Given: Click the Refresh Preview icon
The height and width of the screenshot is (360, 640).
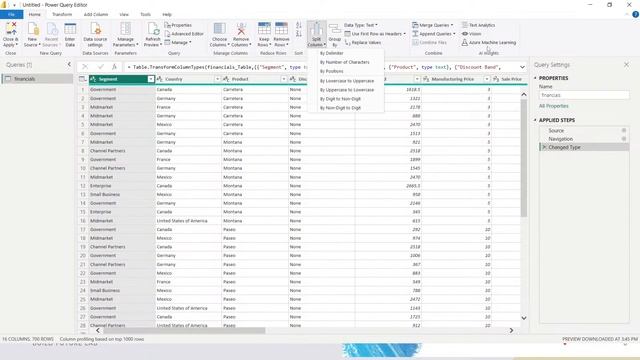Looking at the screenshot, I should pos(153,29).
